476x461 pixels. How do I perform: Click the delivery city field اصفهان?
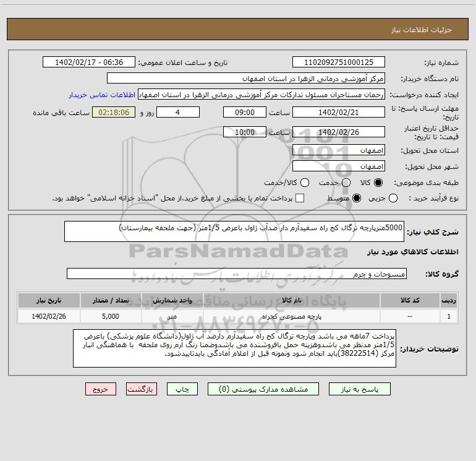[339, 166]
